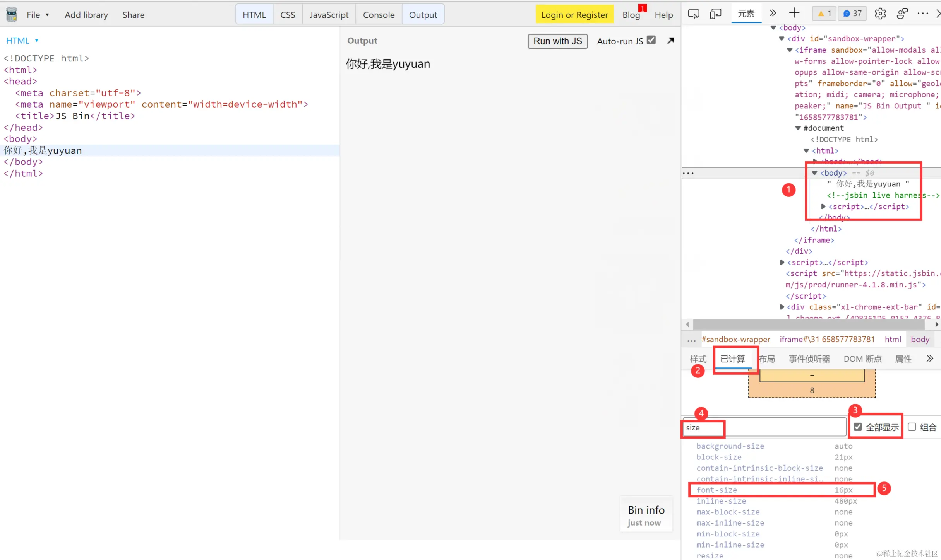Switch to the 样式 styles tab

tap(698, 359)
